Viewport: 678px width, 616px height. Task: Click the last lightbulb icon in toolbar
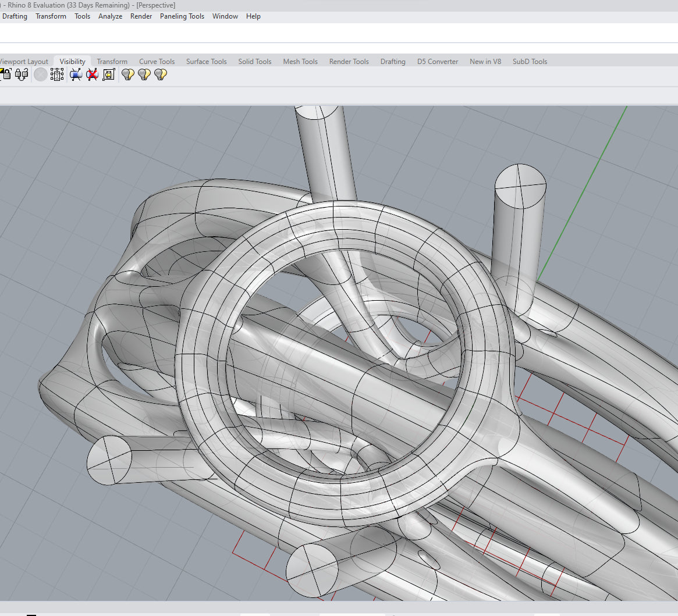click(x=161, y=74)
